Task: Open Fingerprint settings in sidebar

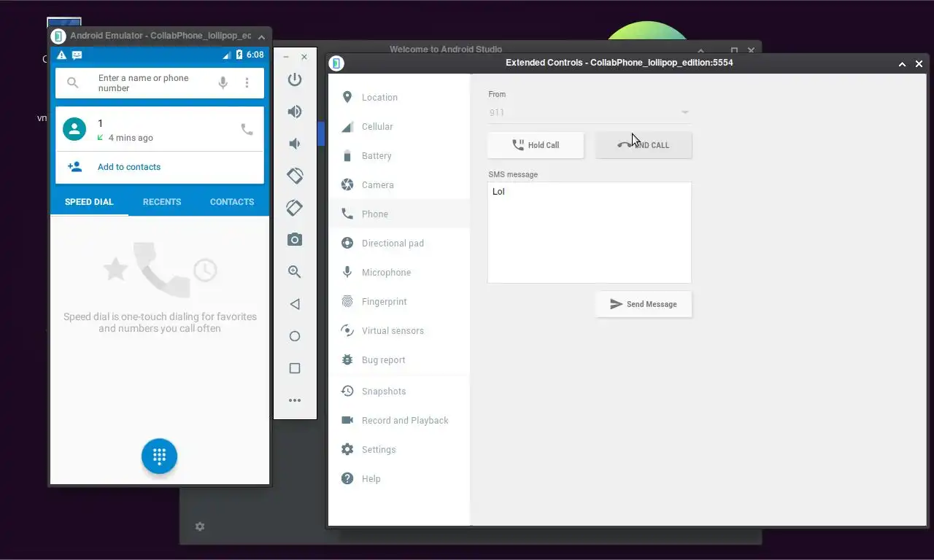Action: tap(399, 301)
